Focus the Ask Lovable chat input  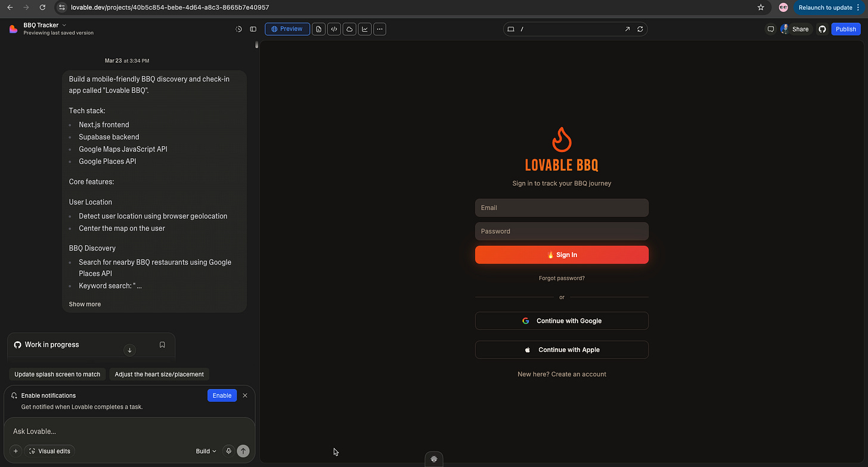point(129,431)
